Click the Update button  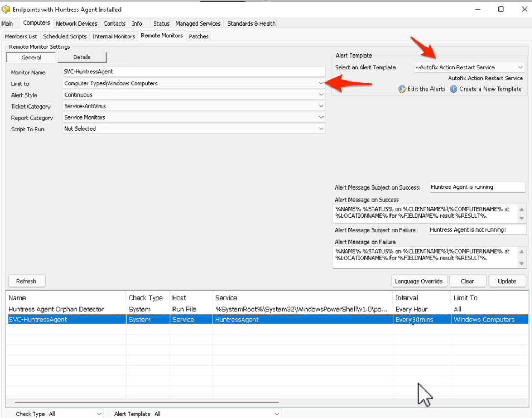click(507, 281)
